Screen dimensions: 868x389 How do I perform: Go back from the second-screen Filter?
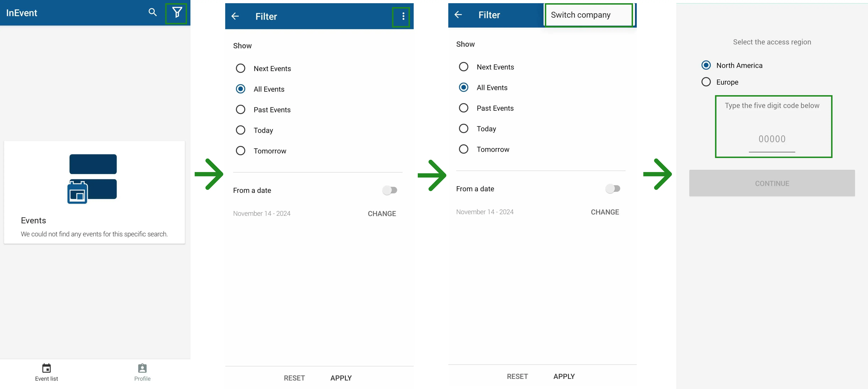tap(235, 16)
